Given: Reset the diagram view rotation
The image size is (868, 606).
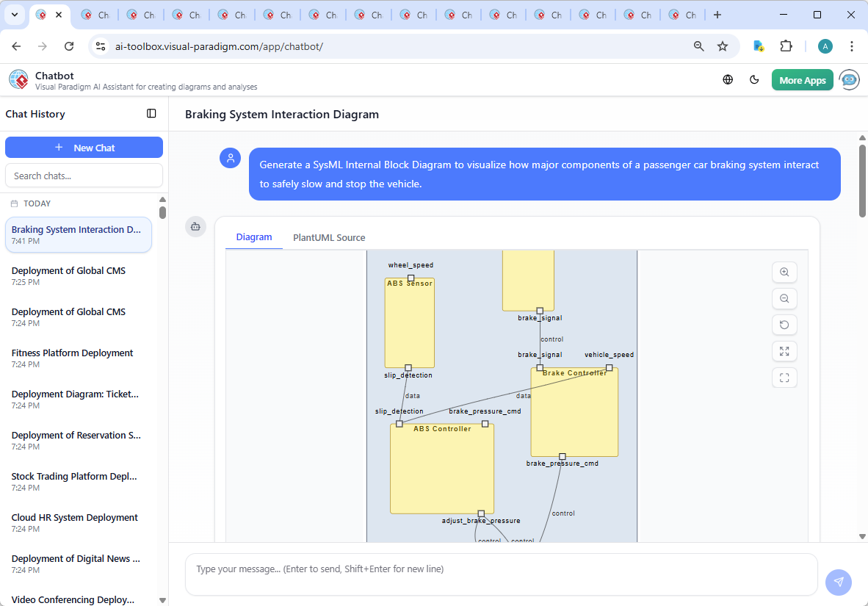Looking at the screenshot, I should pos(784,325).
